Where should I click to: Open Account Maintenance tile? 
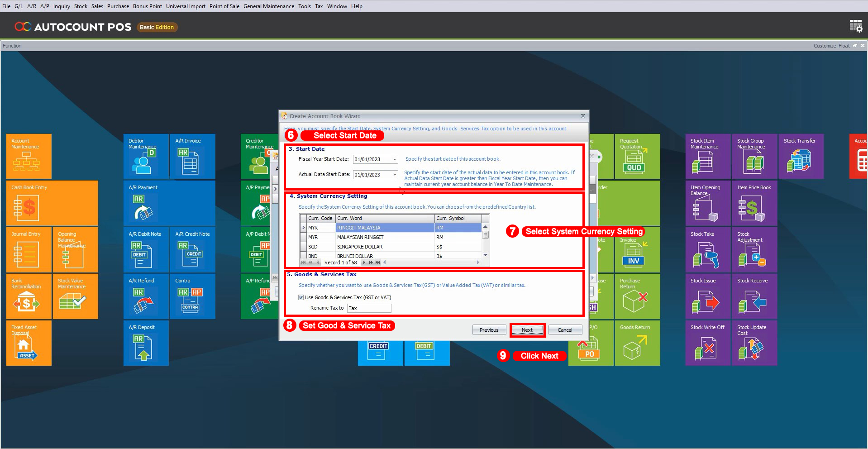pyautogui.click(x=29, y=156)
